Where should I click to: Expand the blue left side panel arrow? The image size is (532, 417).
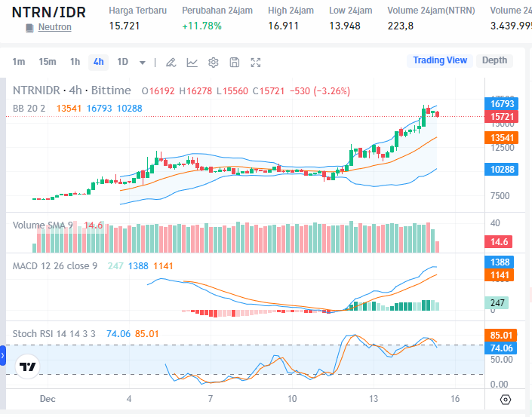3,356
